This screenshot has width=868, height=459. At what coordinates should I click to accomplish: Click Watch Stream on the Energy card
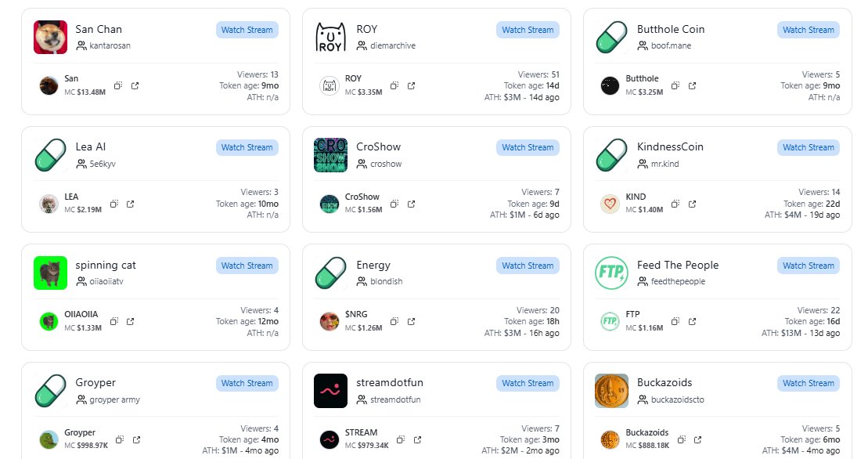(528, 266)
